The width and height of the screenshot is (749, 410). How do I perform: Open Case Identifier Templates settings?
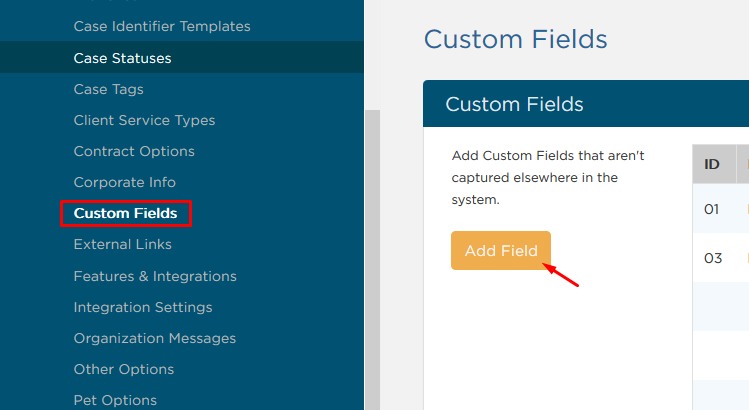tap(162, 26)
